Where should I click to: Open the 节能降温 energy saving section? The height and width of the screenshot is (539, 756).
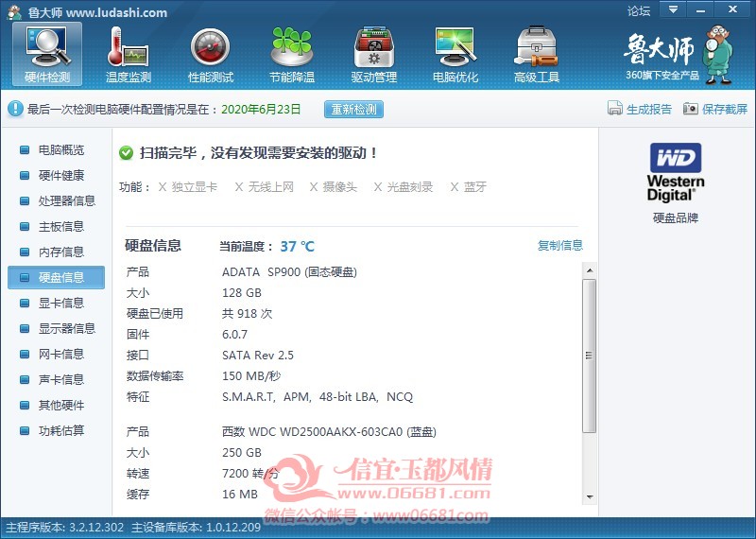pyautogui.click(x=292, y=54)
